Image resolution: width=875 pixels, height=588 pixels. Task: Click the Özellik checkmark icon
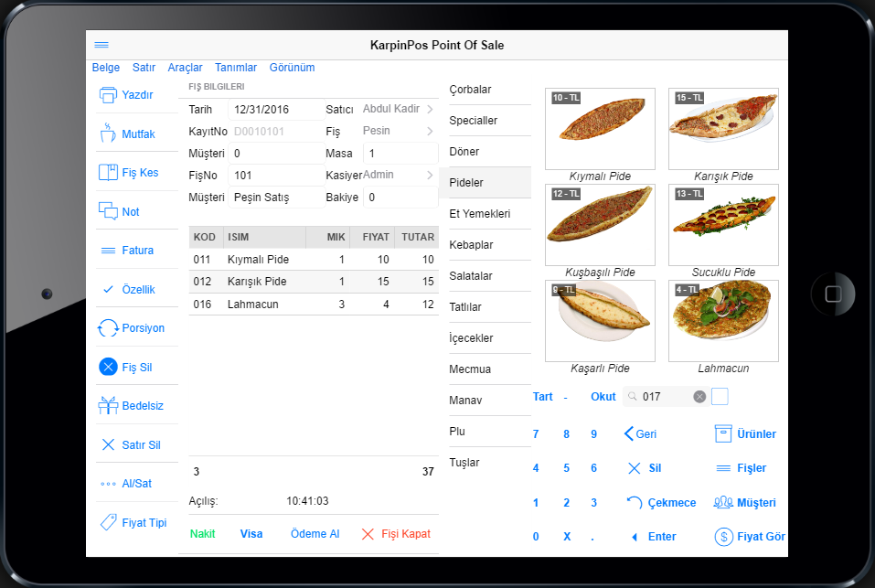pos(109,289)
